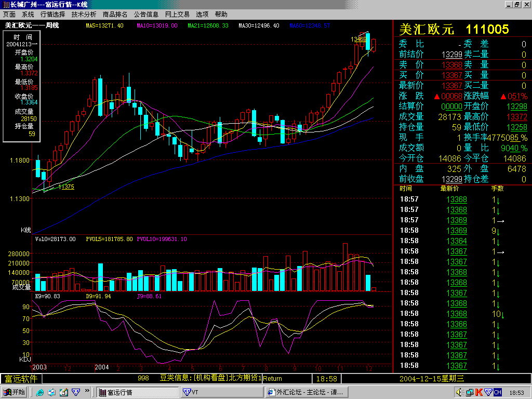Viewport: 532px width, 399px height.
Task: Switch to 富远行情 taskbar button
Action: point(137,392)
